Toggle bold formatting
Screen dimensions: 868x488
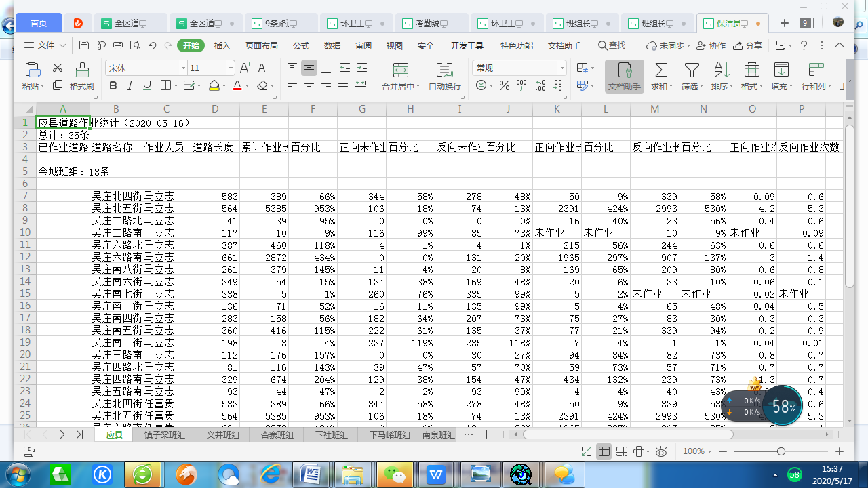(x=113, y=86)
